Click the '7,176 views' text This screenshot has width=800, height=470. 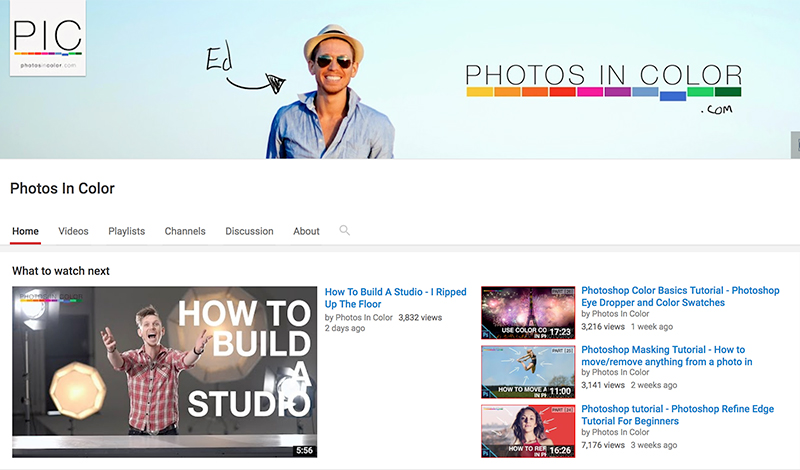pyautogui.click(x=603, y=445)
